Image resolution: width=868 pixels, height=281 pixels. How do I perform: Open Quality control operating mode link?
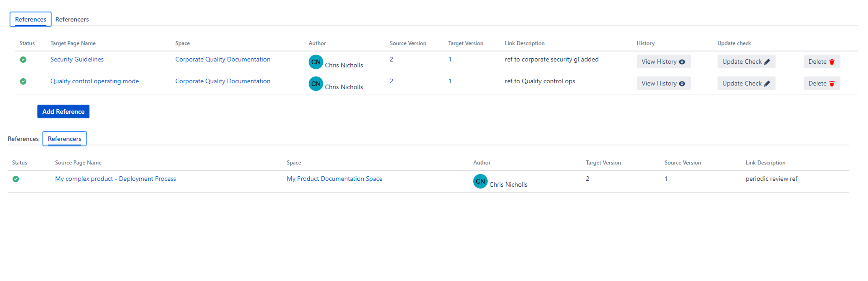[94, 81]
